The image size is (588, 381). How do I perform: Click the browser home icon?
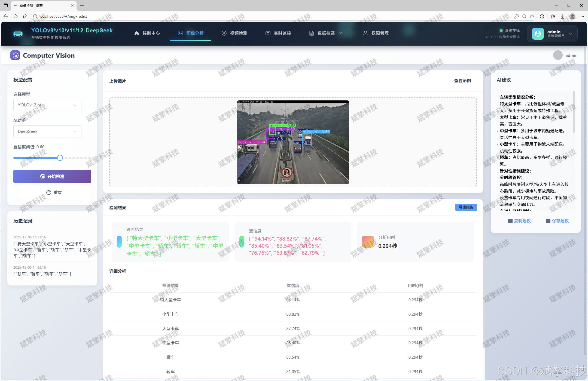[x=25, y=16]
